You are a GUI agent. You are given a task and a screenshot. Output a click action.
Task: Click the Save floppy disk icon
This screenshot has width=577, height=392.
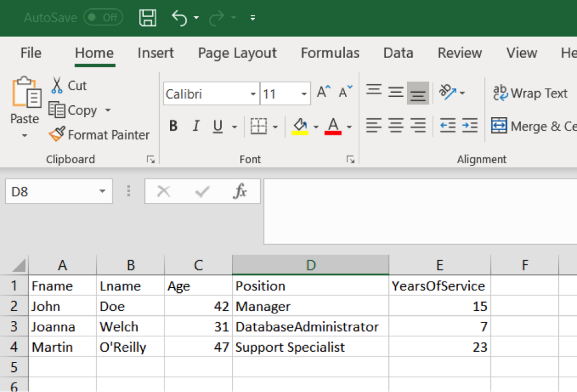pyautogui.click(x=148, y=18)
